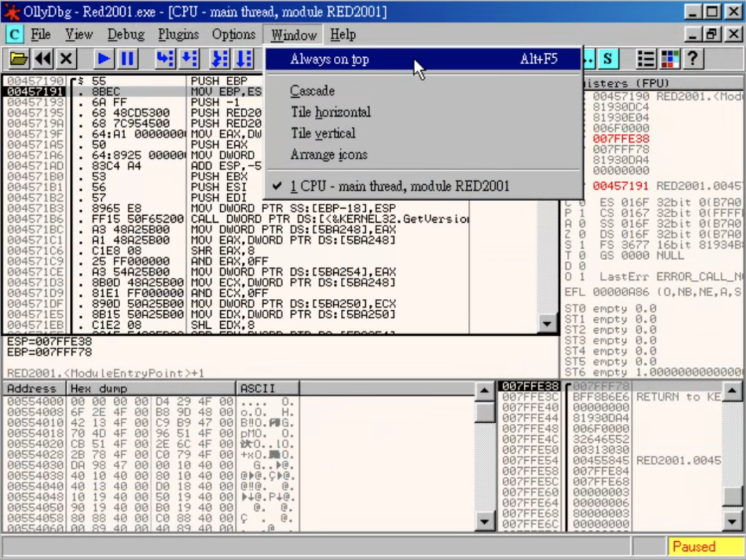Click the dump pane scrollbar thumb
746x560 pixels.
pos(484,412)
